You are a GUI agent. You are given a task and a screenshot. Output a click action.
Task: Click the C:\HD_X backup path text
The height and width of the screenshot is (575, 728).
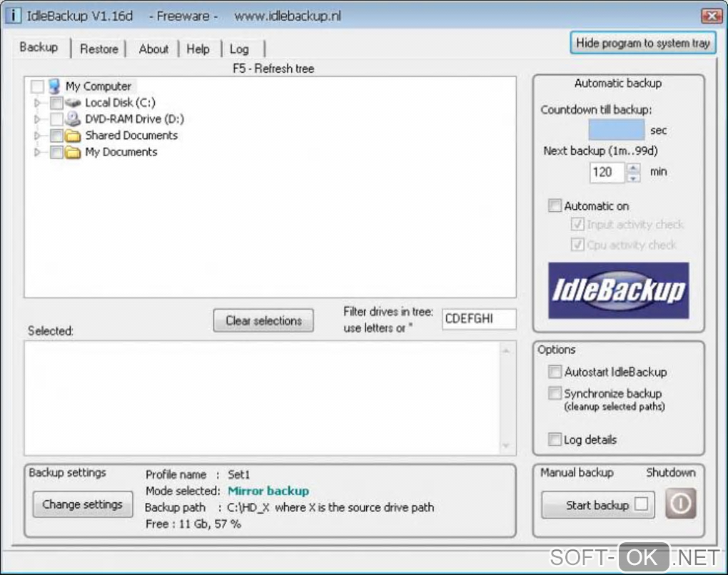tap(248, 508)
